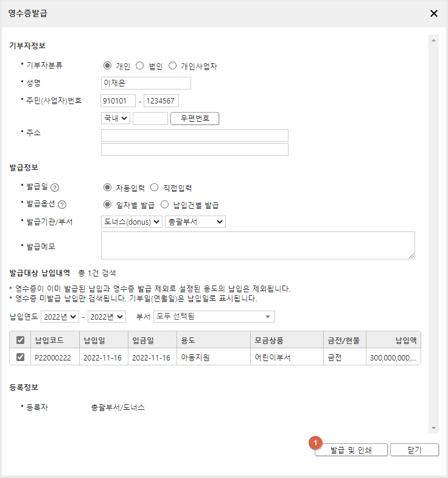Click the 발급 및 인쇄 button
Viewport: 448px width, 478px height.
pos(350,450)
